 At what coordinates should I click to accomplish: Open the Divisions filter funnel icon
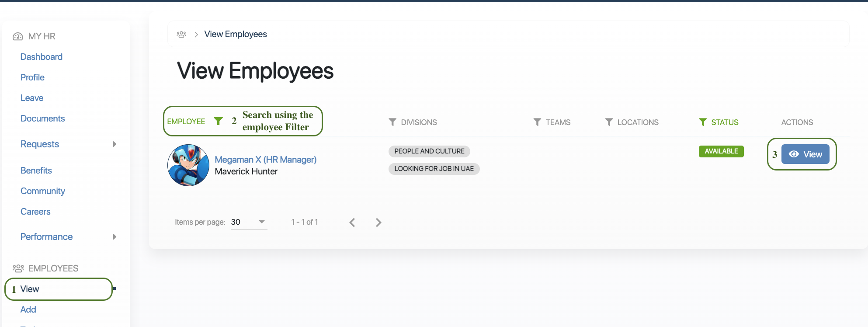click(392, 122)
